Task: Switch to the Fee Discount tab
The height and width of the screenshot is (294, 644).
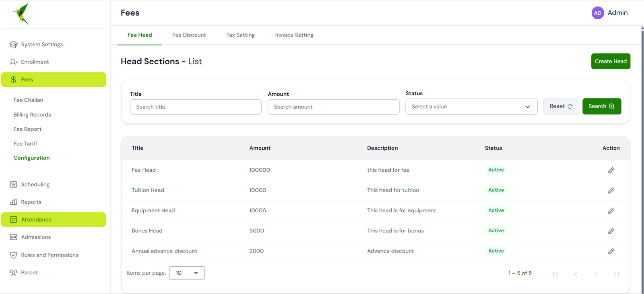Action: point(189,35)
